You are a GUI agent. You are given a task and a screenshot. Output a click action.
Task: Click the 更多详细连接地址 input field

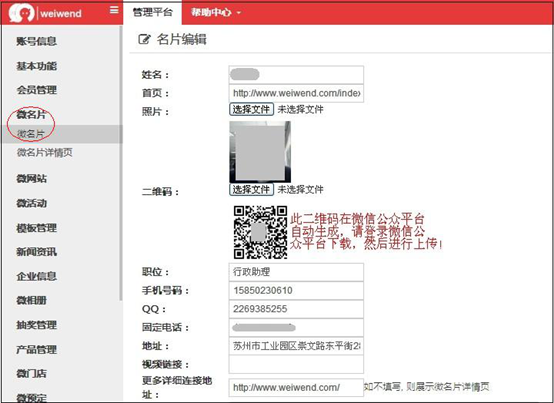point(296,387)
